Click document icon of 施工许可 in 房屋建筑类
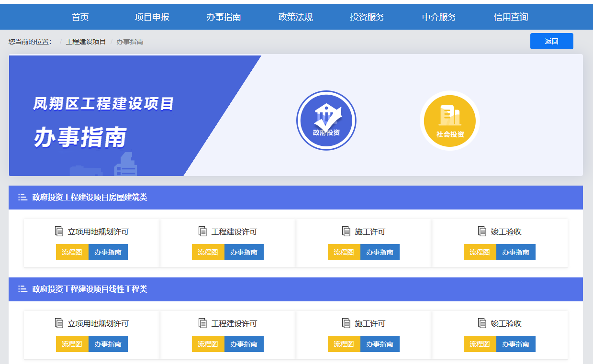 [346, 232]
